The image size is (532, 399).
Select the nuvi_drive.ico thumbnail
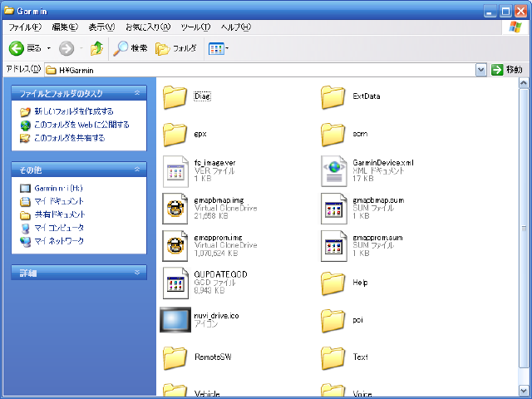[175, 320]
